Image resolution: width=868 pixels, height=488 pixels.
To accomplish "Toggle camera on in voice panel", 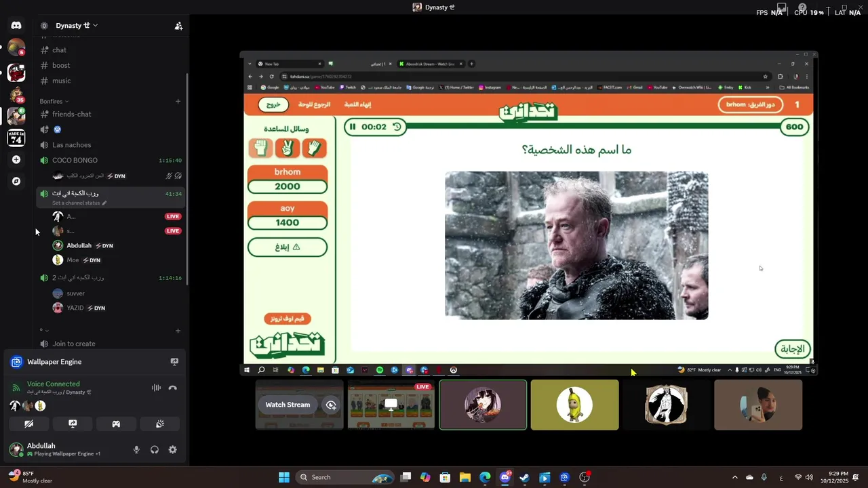I will (29, 424).
